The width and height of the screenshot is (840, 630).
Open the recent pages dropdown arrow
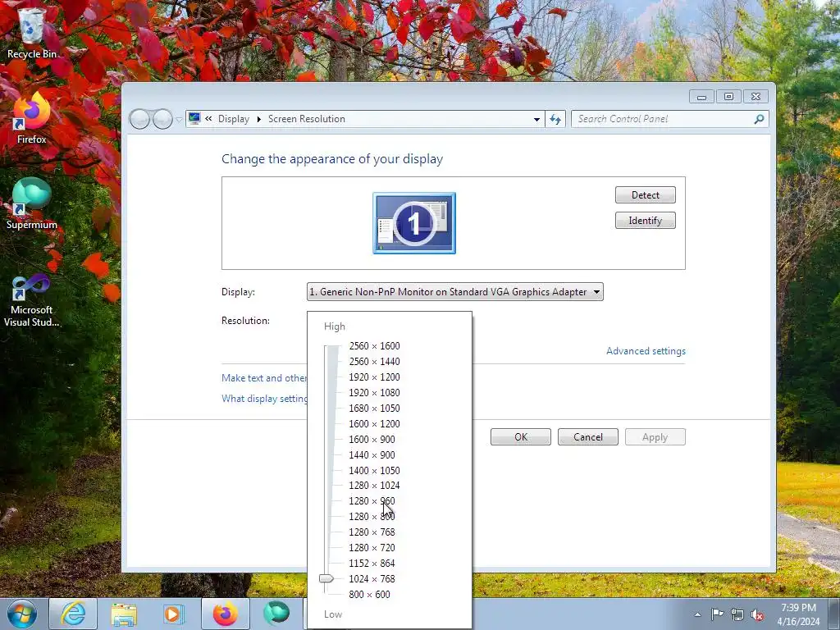point(179,120)
